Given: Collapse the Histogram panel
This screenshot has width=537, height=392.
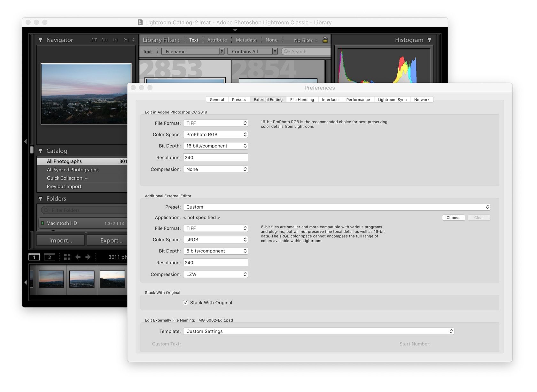Looking at the screenshot, I should pyautogui.click(x=430, y=40).
